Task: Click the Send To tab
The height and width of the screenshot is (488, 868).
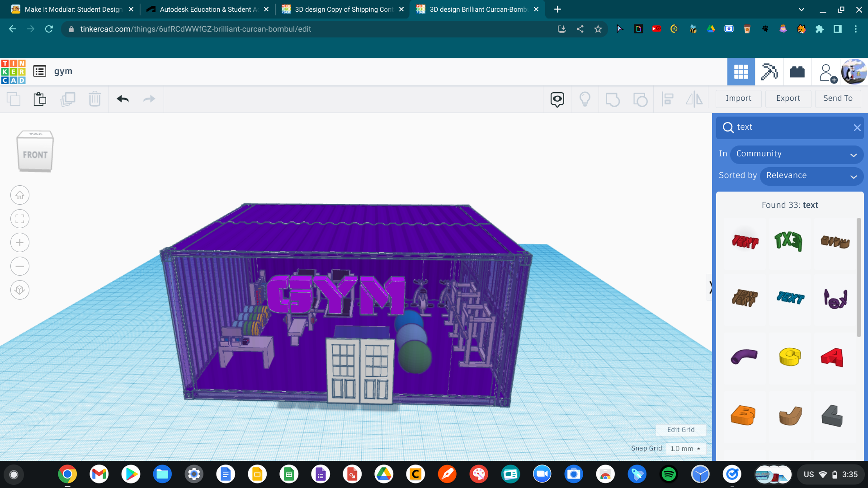Action: [837, 98]
